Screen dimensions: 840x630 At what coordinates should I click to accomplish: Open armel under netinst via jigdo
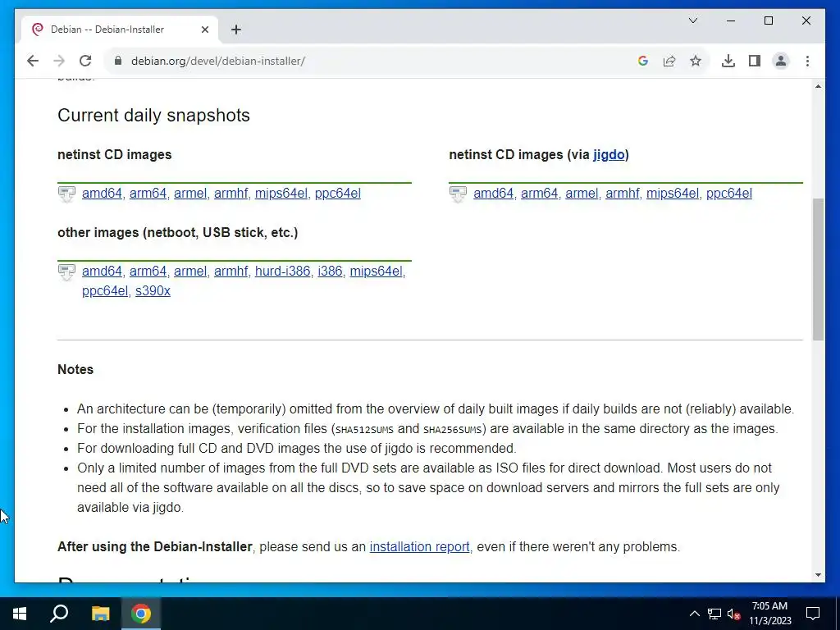tap(582, 194)
